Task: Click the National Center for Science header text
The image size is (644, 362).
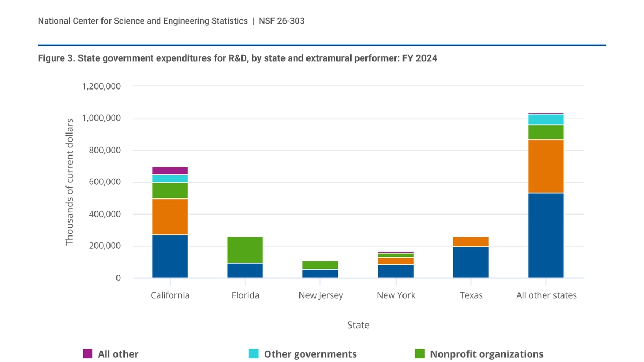Action: 143,21
